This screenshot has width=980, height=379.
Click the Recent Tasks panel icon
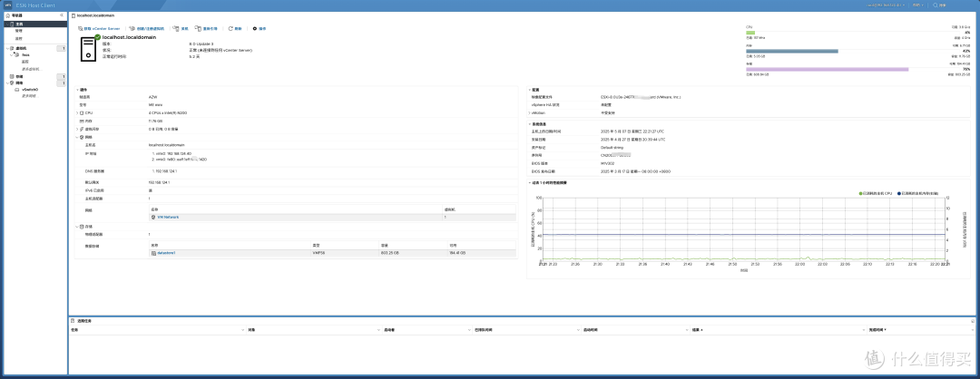[73, 320]
